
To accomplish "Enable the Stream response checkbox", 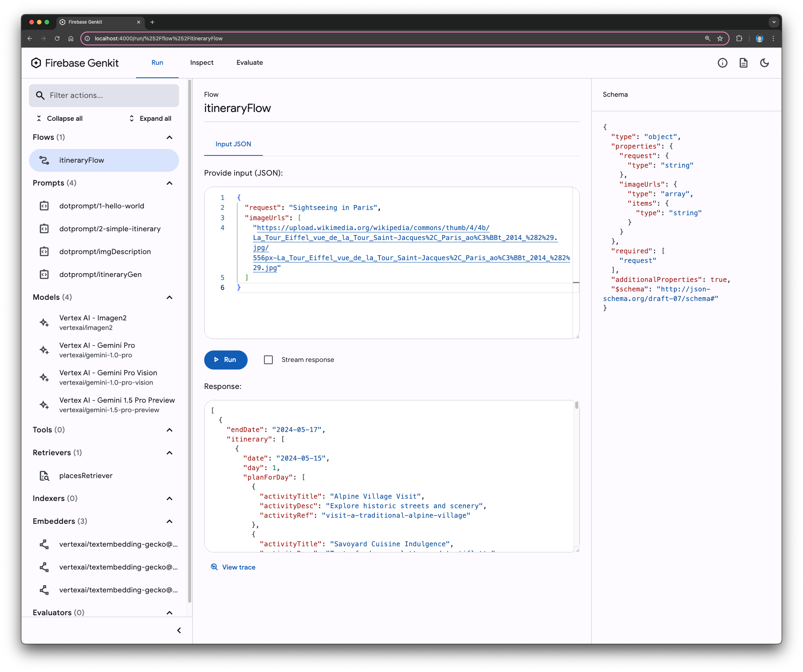I will 269,360.
